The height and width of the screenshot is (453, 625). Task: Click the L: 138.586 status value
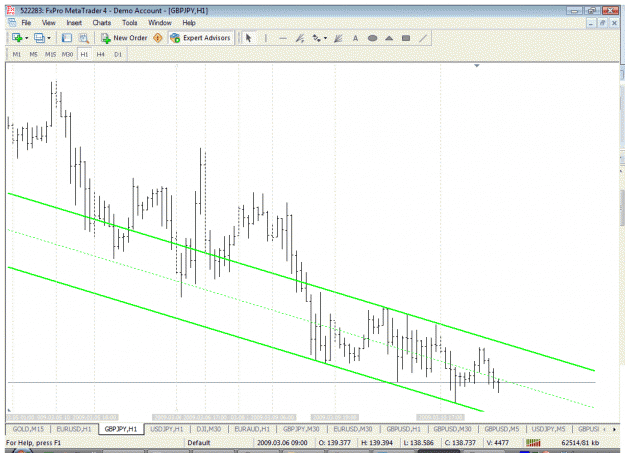[419, 443]
